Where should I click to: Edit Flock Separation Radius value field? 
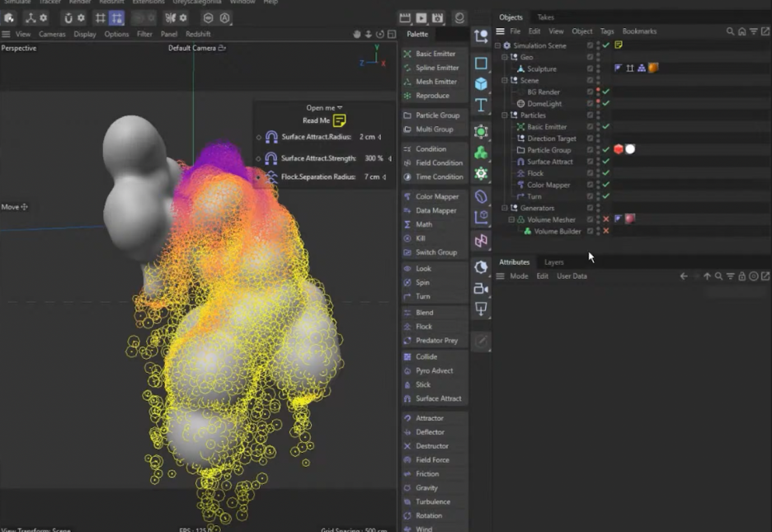(372, 177)
